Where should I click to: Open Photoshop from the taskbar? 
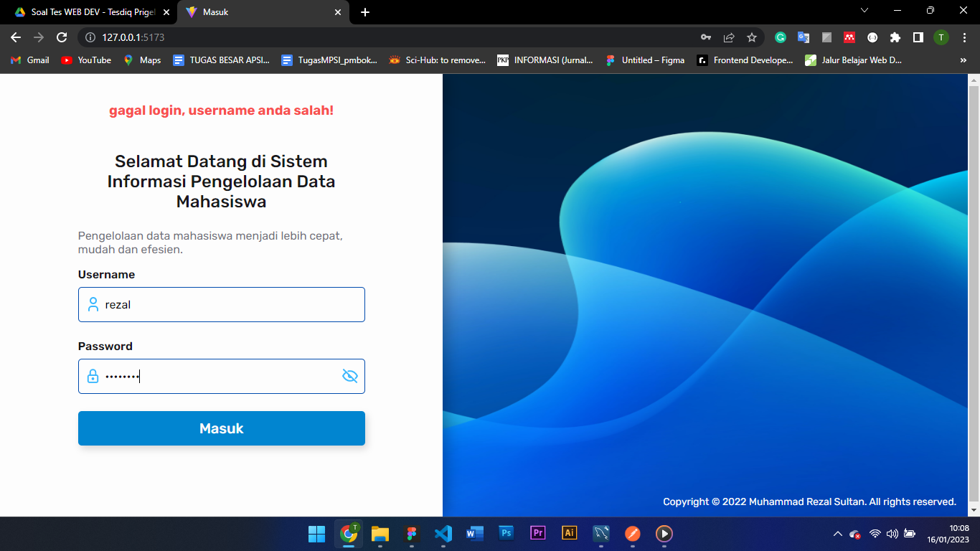506,534
